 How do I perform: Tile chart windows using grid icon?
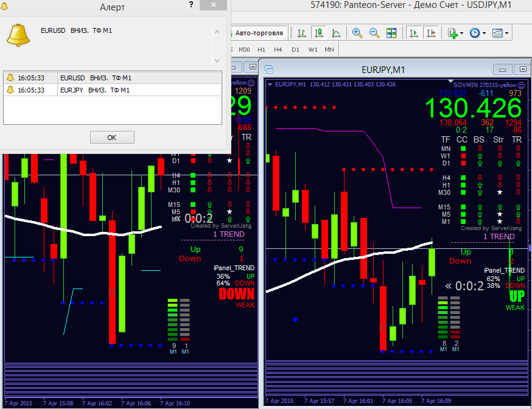coord(391,33)
